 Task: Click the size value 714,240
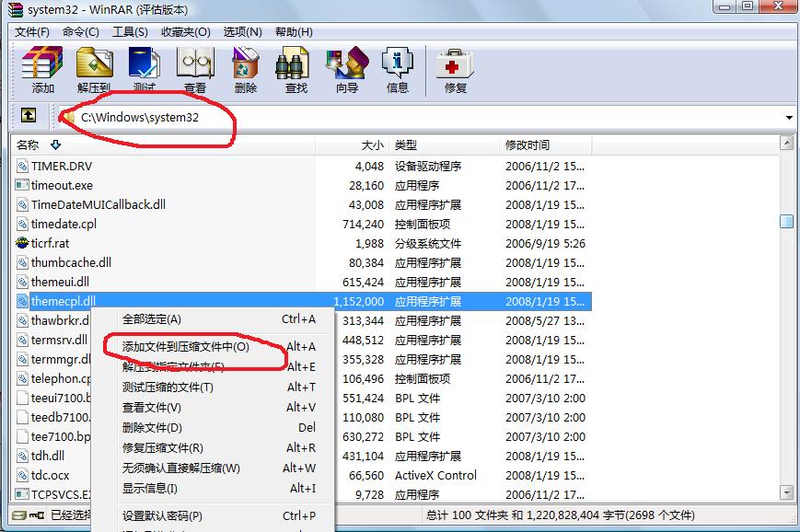pos(363,224)
